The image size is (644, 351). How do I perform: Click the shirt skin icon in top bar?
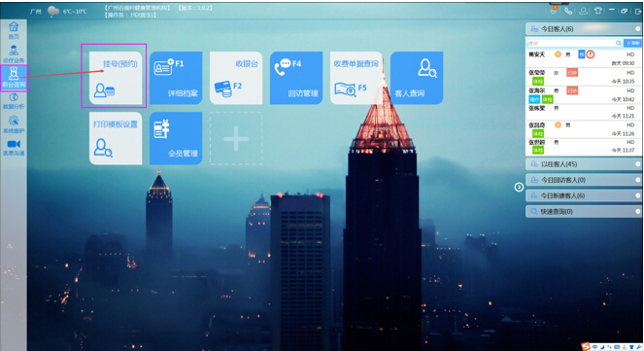[598, 11]
